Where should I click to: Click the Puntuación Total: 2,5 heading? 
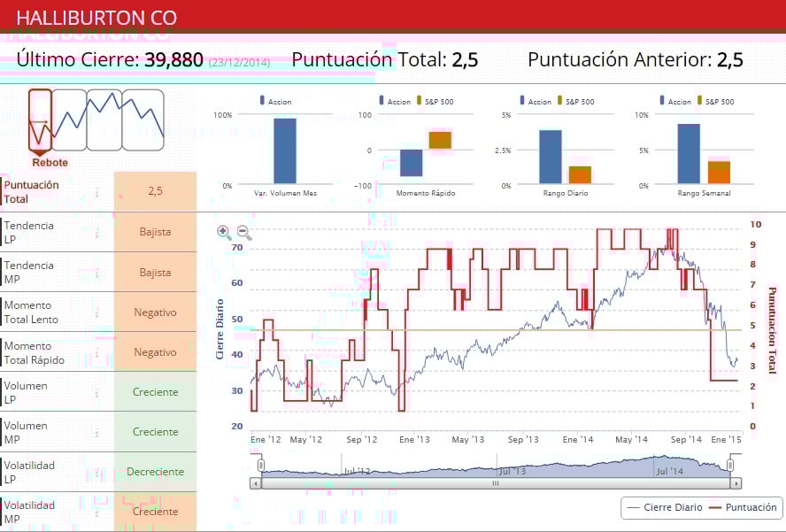[384, 59]
